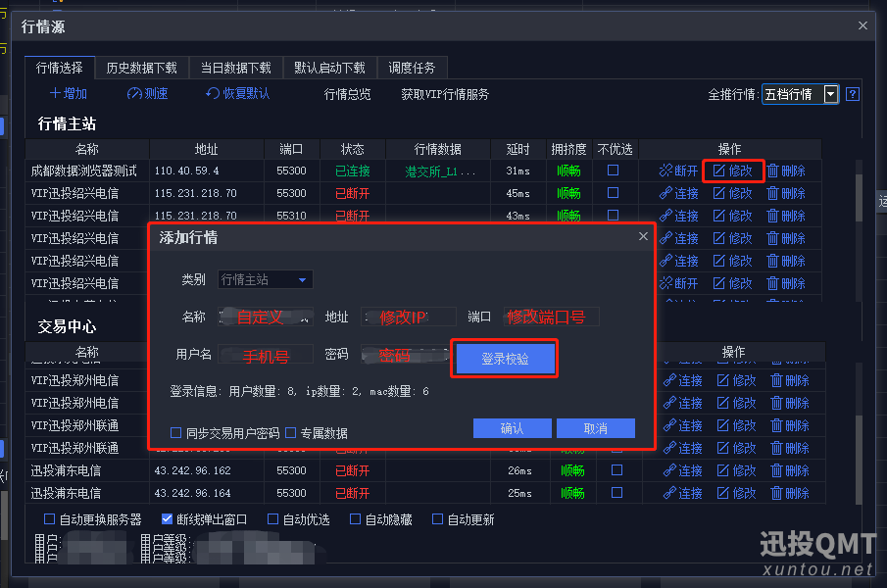Disconnect 成都数据浏览器测试 via 断开

pyautogui.click(x=679, y=171)
